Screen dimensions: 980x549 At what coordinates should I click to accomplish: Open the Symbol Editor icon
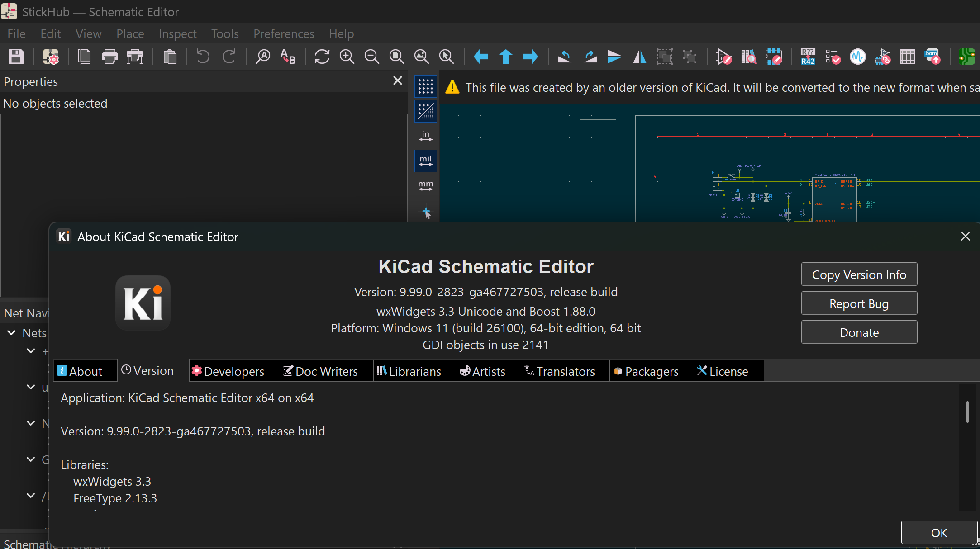(723, 57)
